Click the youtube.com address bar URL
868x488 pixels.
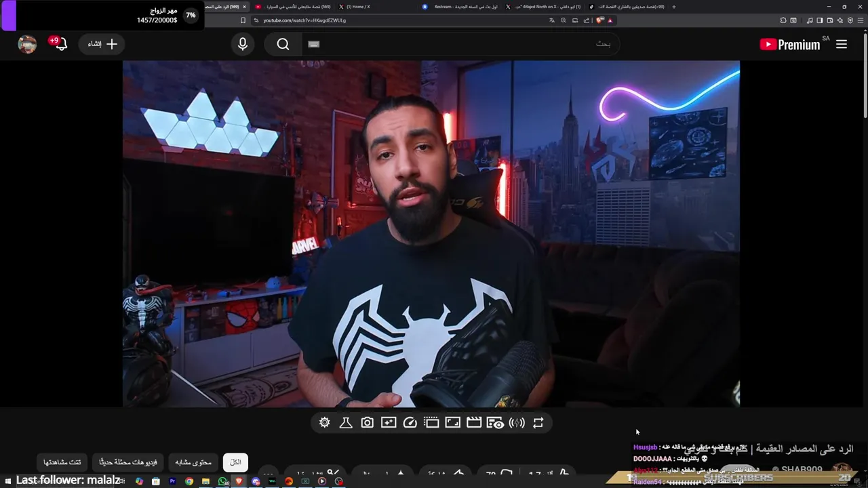(304, 20)
